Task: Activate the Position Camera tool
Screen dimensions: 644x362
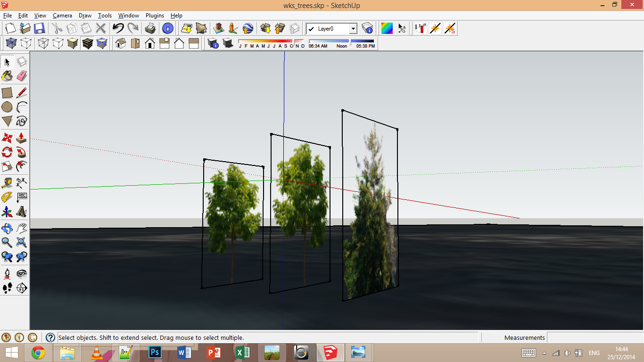Action: [7, 274]
